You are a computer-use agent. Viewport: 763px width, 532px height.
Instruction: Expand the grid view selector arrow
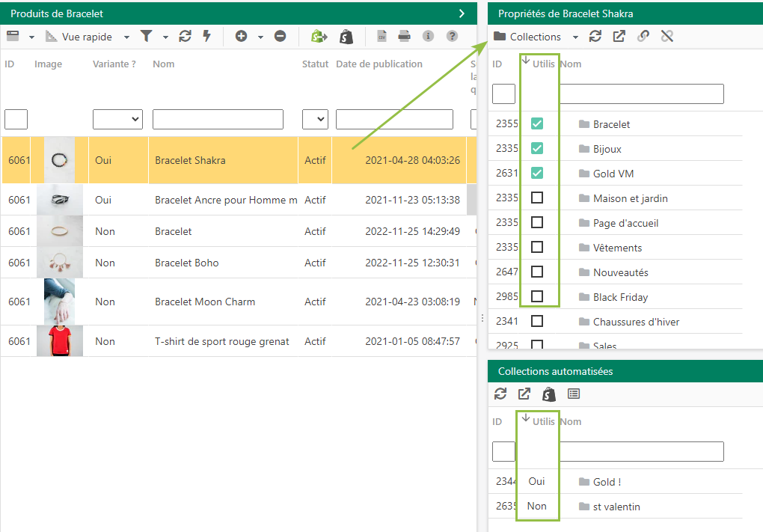point(31,37)
